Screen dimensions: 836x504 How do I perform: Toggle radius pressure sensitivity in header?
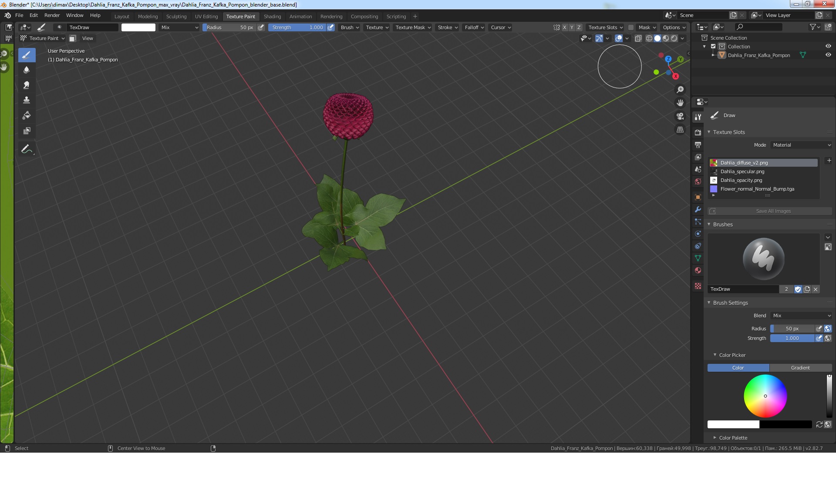tap(261, 27)
